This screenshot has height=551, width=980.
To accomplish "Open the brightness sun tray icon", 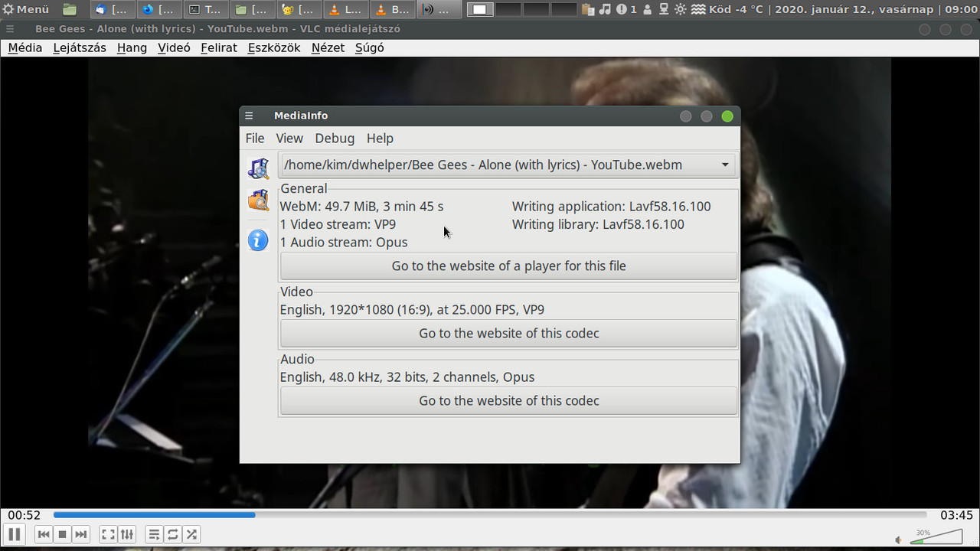I will 680,9.
